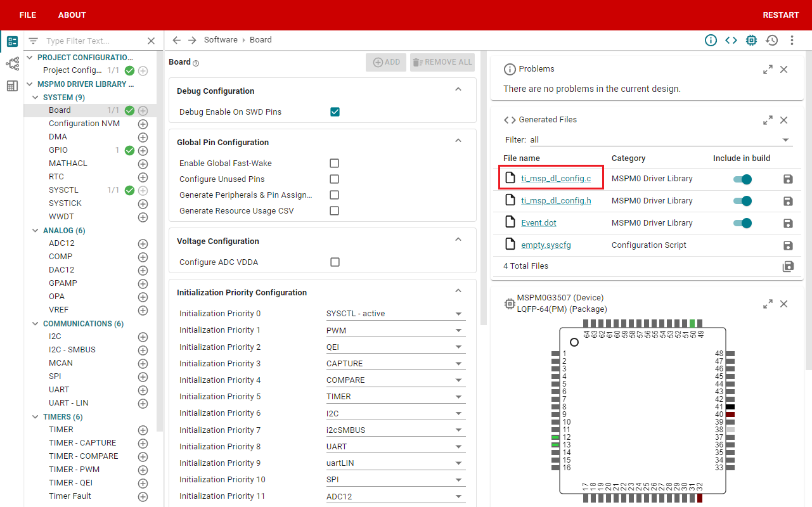Click the filter list icon beside filter field
This screenshot has width=812, height=507.
(34, 41)
